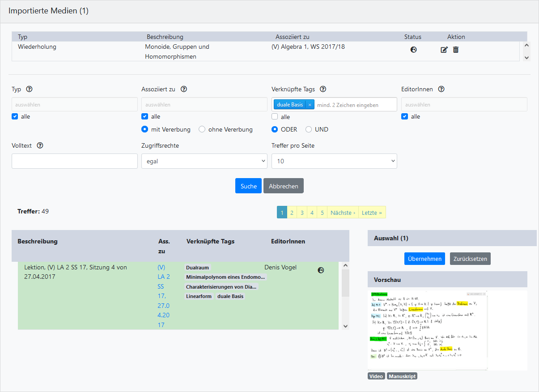
Task: Select the UND tag operator
Action: 309,129
